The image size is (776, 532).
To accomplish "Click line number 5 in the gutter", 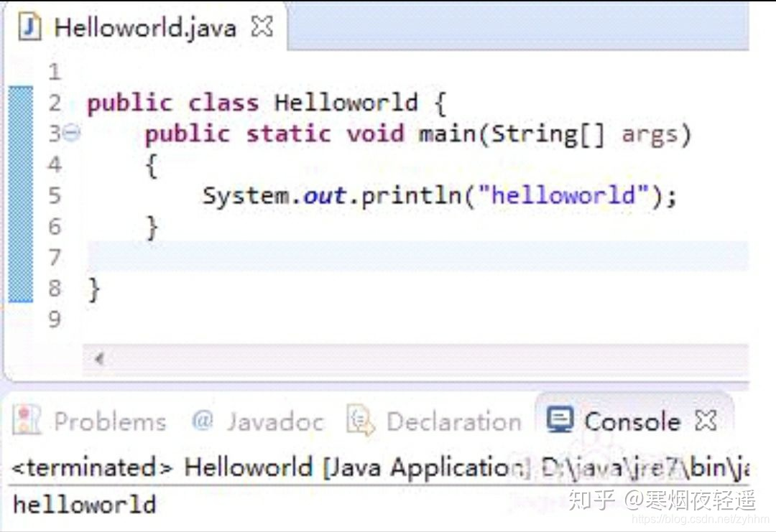I will pyautogui.click(x=55, y=196).
